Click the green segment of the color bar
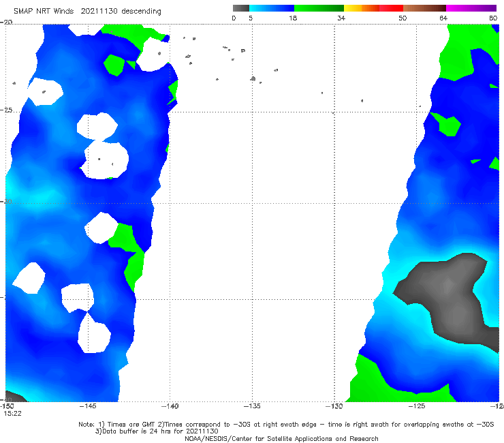Image resolution: width=504 pixels, height=443 pixels. (x=319, y=8)
